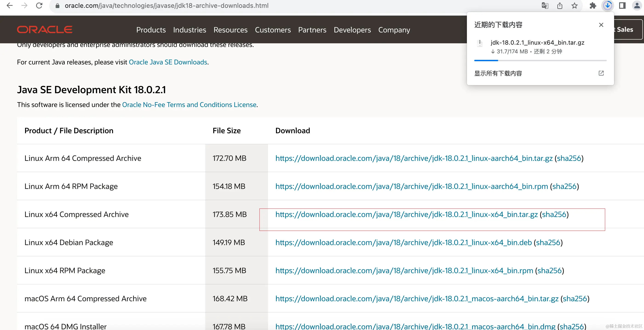Open the user profile avatar icon

point(637,6)
